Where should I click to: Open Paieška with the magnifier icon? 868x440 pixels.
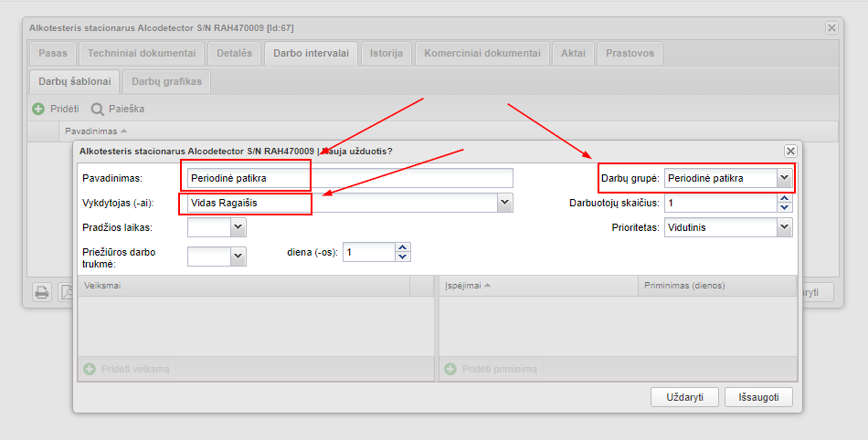(97, 109)
